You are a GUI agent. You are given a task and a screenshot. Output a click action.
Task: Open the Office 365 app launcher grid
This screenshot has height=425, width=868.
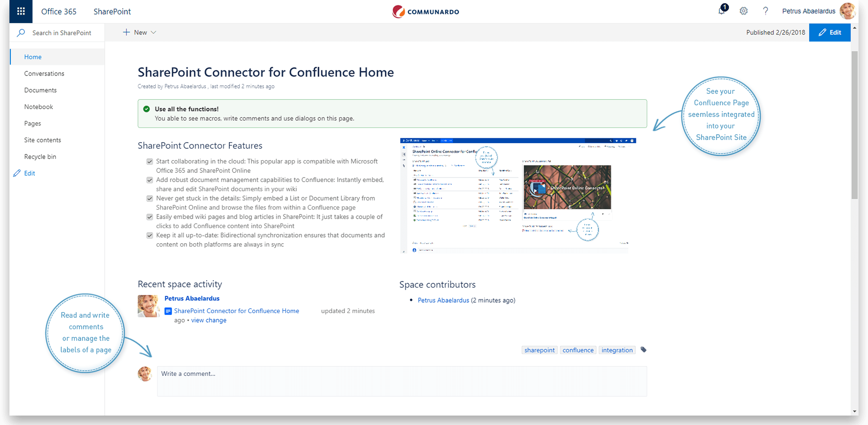tap(21, 11)
